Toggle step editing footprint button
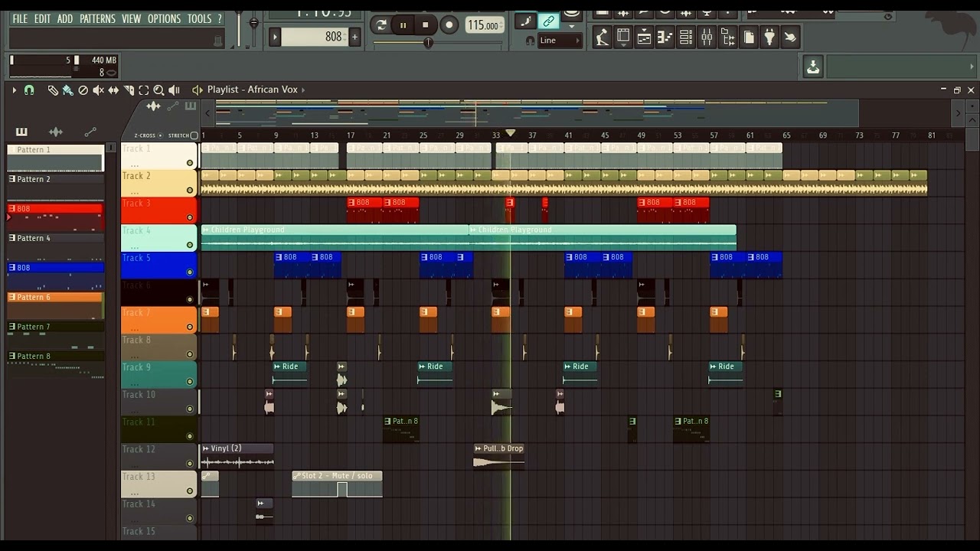The height and width of the screenshot is (551, 980). pyautogui.click(x=525, y=21)
